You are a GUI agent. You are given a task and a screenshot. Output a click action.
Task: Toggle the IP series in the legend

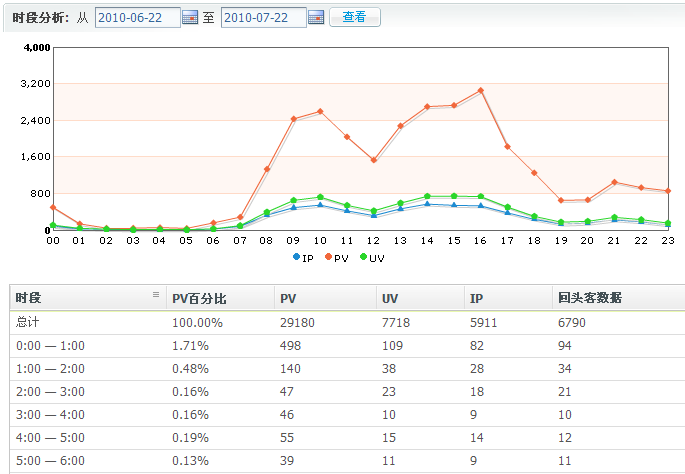tap(303, 257)
